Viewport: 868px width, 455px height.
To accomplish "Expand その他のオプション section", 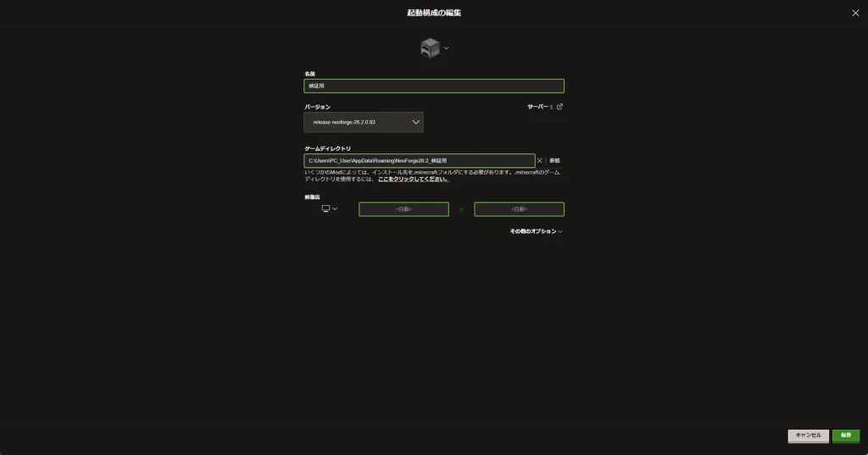I will [x=536, y=231].
